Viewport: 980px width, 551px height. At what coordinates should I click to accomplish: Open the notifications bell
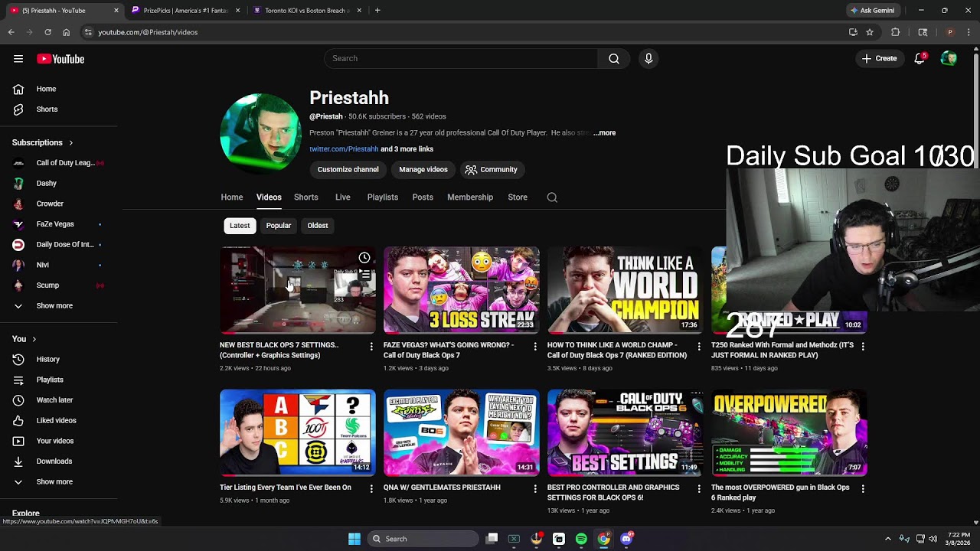tap(920, 59)
